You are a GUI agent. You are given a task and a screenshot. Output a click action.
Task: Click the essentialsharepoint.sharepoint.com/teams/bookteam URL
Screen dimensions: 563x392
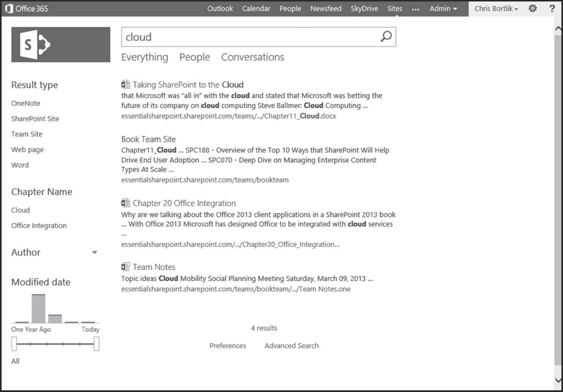205,180
